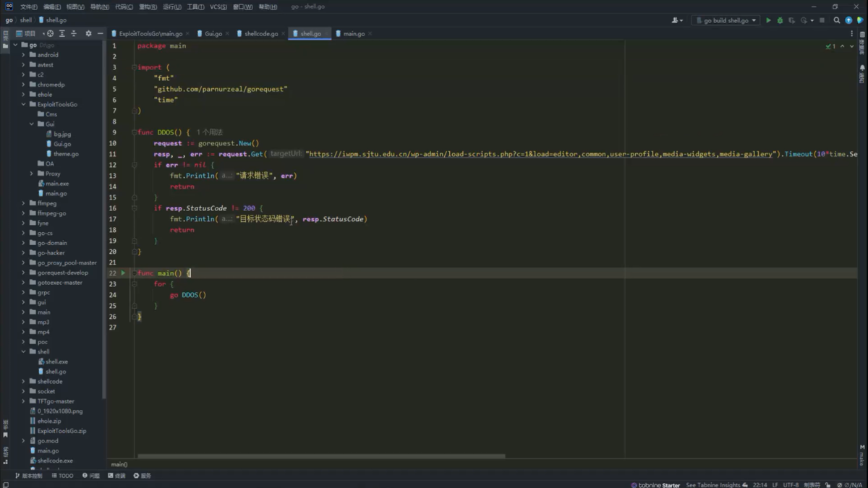Collapse the shell folder

[x=23, y=351]
